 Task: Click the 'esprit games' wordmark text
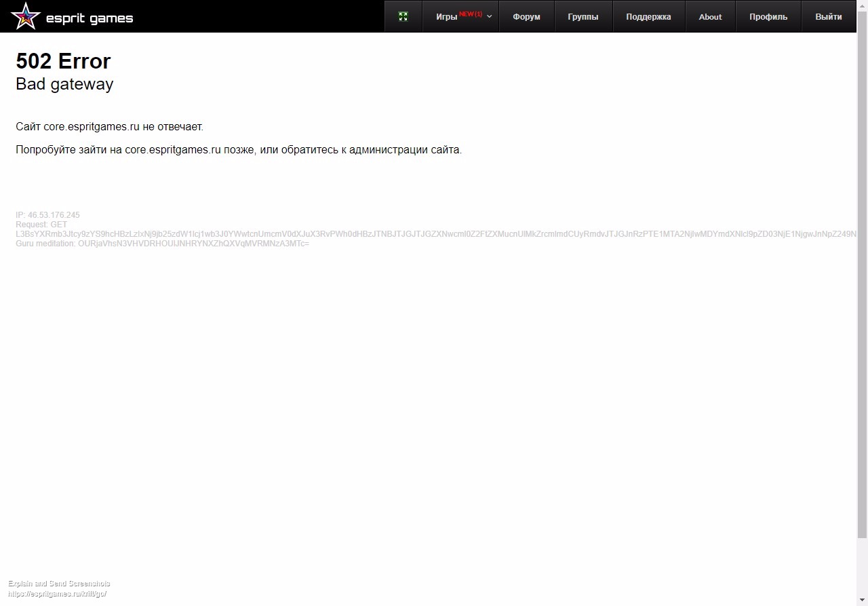click(90, 18)
